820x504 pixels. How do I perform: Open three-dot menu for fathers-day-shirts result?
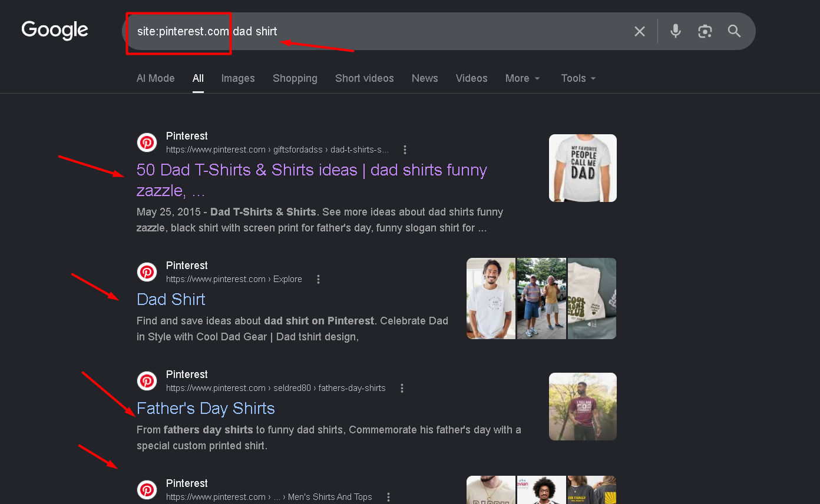click(402, 388)
